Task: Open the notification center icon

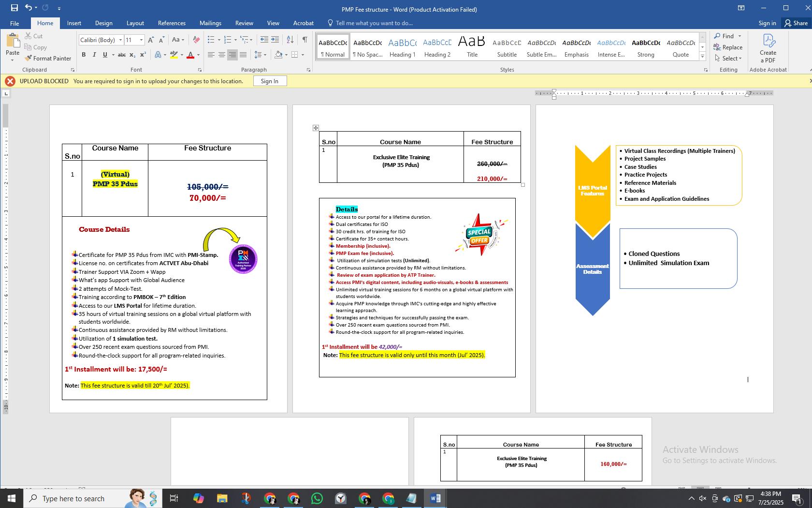Action: pyautogui.click(x=797, y=498)
